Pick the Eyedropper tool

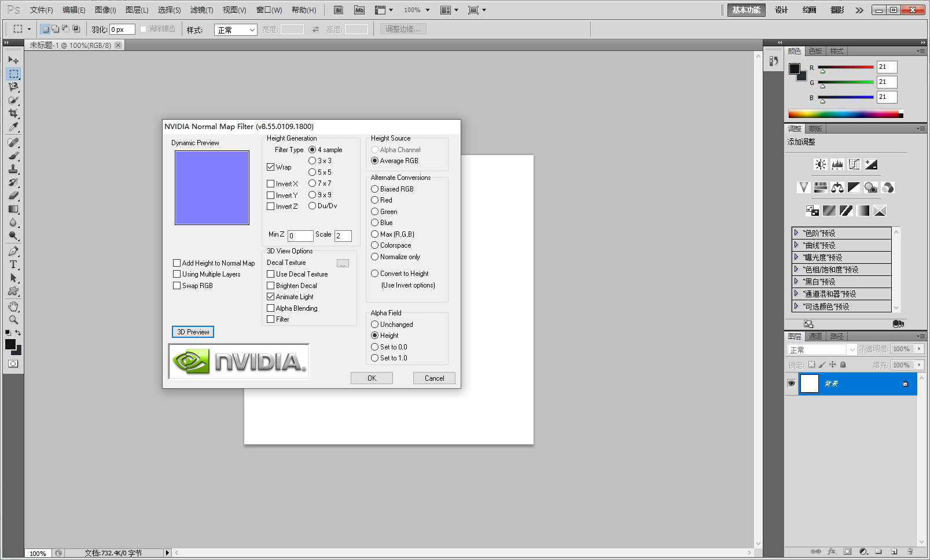[x=13, y=127]
